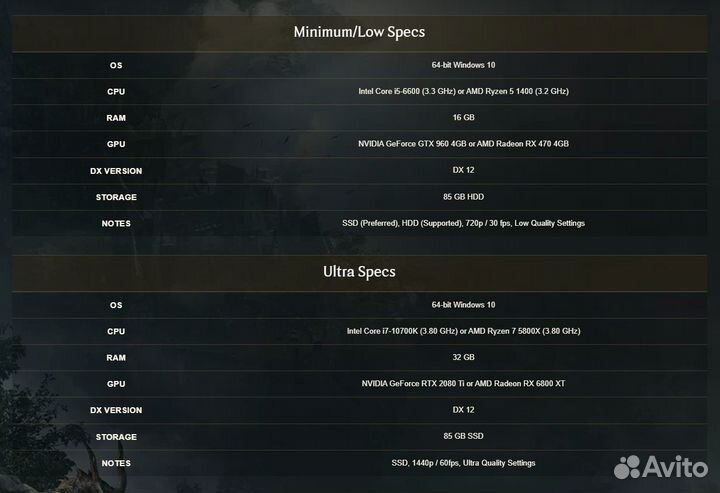Click the RAM label under Ultra Specs

click(116, 357)
